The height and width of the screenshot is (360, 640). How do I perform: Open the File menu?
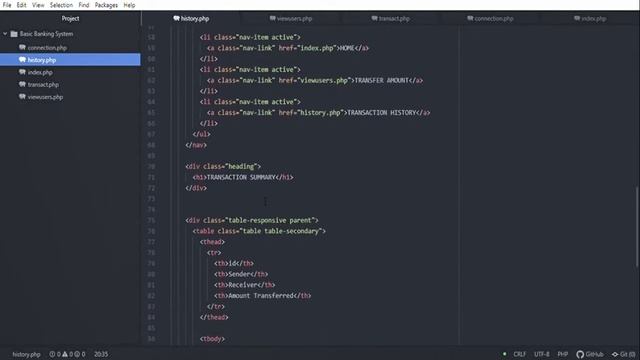coord(7,5)
